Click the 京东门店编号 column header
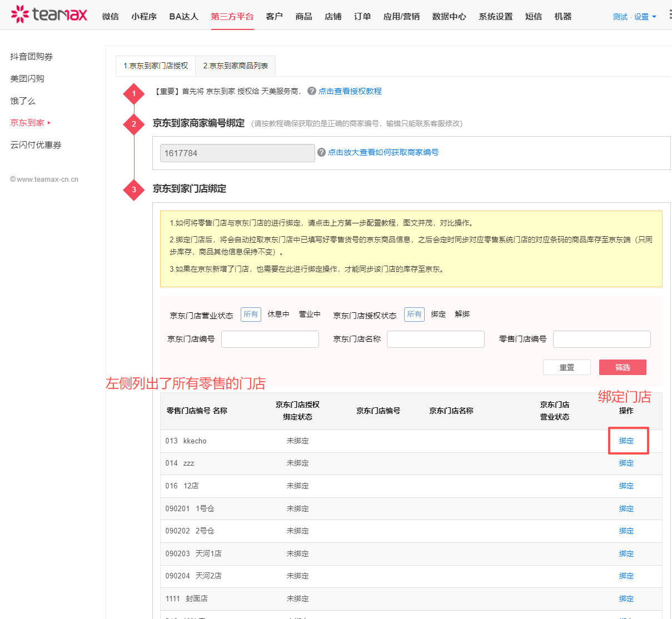 coord(378,411)
